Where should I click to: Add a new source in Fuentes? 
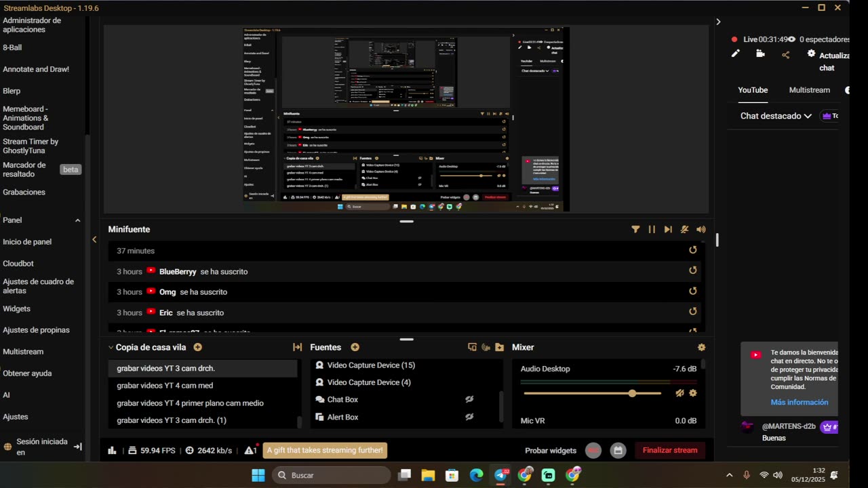355,347
